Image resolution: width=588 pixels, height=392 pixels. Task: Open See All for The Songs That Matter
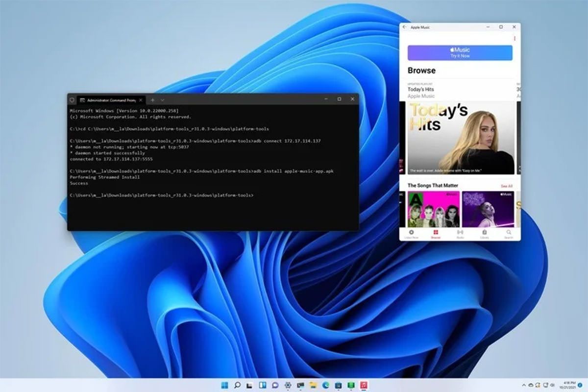click(507, 186)
